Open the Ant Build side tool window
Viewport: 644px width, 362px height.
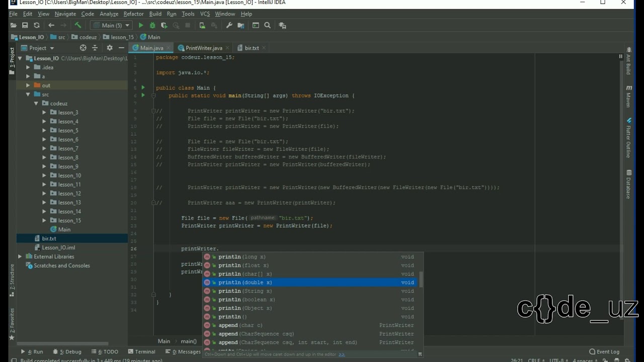[628, 61]
